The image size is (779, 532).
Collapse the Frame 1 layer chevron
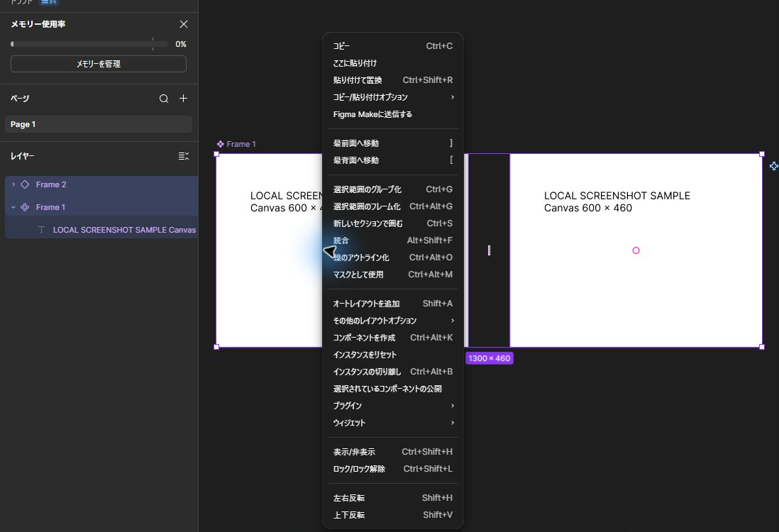[x=13, y=207]
